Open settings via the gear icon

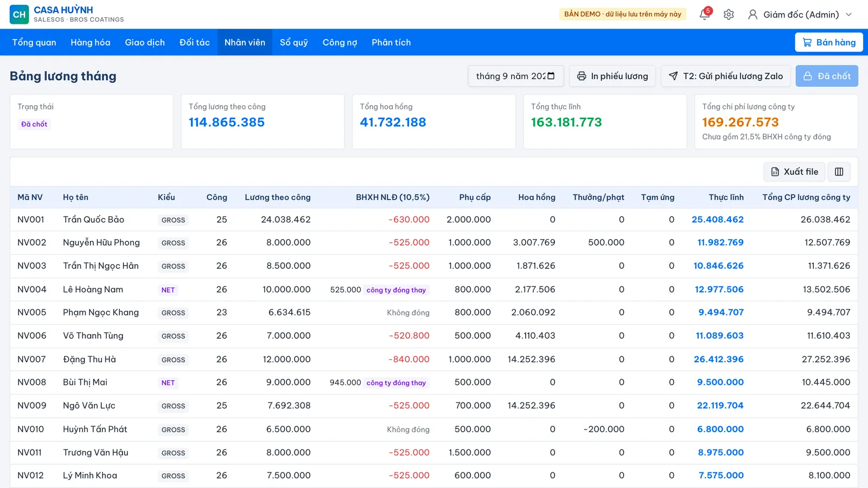pyautogui.click(x=729, y=15)
